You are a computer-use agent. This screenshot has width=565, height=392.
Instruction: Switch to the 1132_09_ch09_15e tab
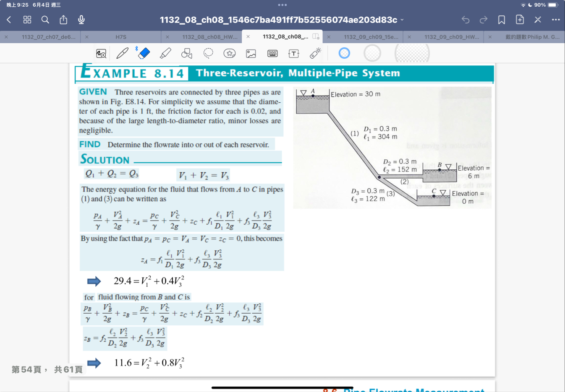pyautogui.click(x=371, y=37)
